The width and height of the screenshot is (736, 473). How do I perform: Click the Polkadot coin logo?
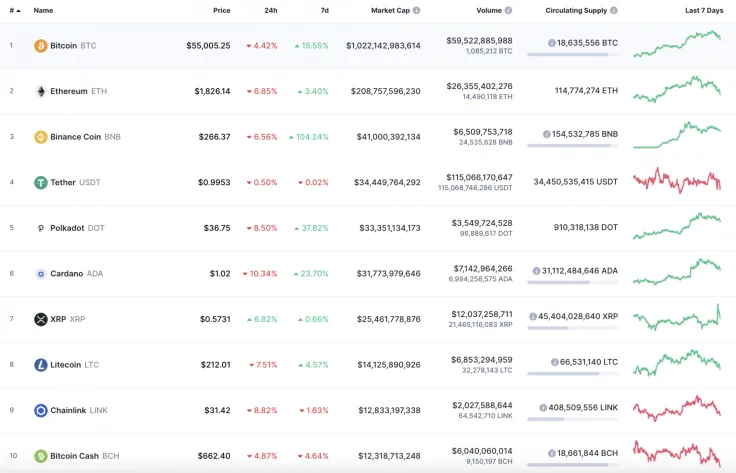point(41,228)
